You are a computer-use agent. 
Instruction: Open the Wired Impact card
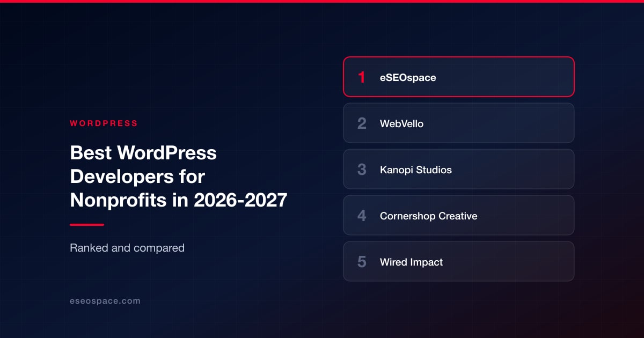coord(459,261)
